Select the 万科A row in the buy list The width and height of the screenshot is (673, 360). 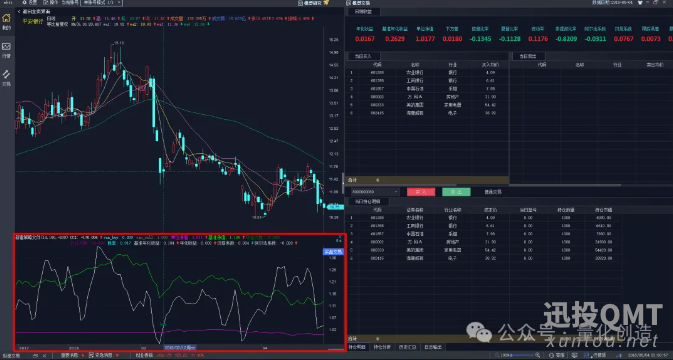(427, 97)
